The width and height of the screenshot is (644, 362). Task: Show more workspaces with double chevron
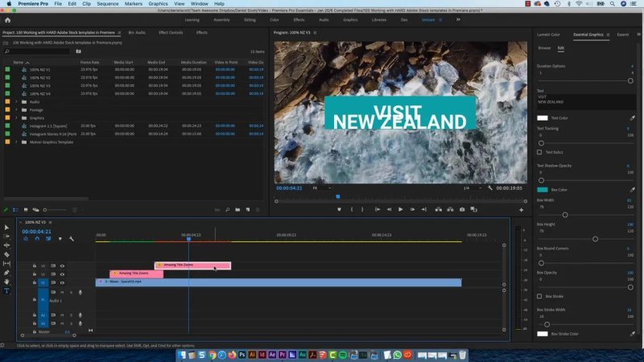458,19
